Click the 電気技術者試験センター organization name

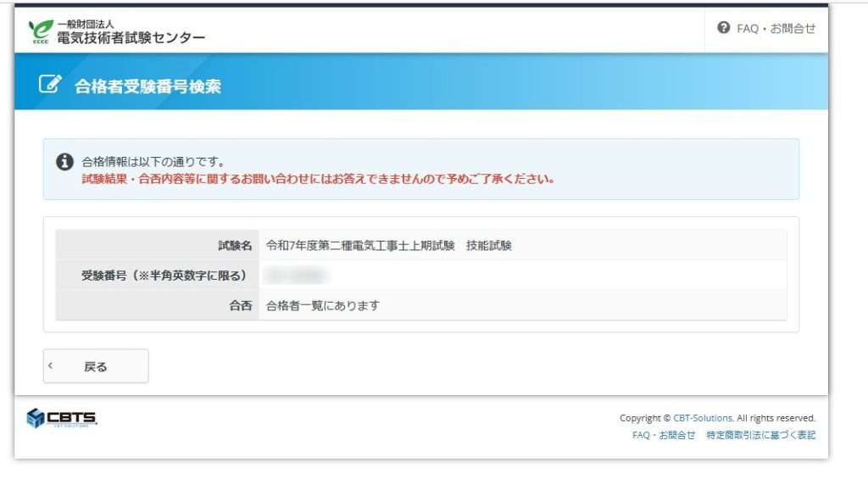tap(131, 37)
